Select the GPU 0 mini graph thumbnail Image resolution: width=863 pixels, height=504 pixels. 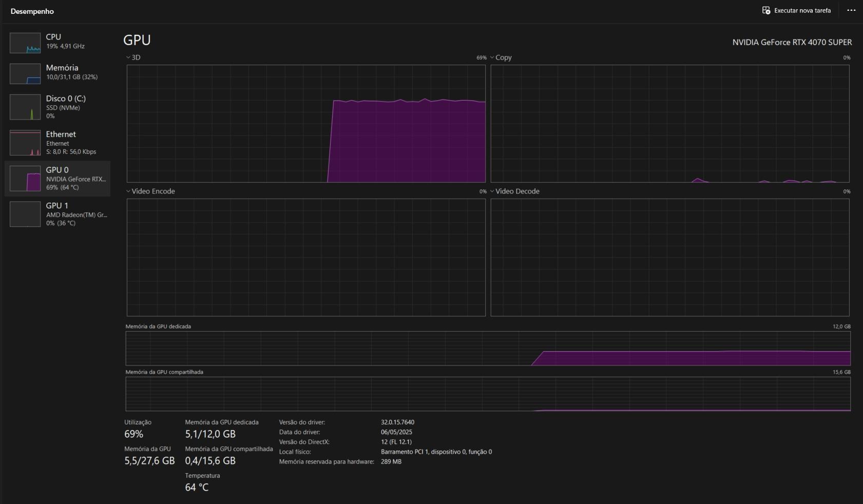25,178
